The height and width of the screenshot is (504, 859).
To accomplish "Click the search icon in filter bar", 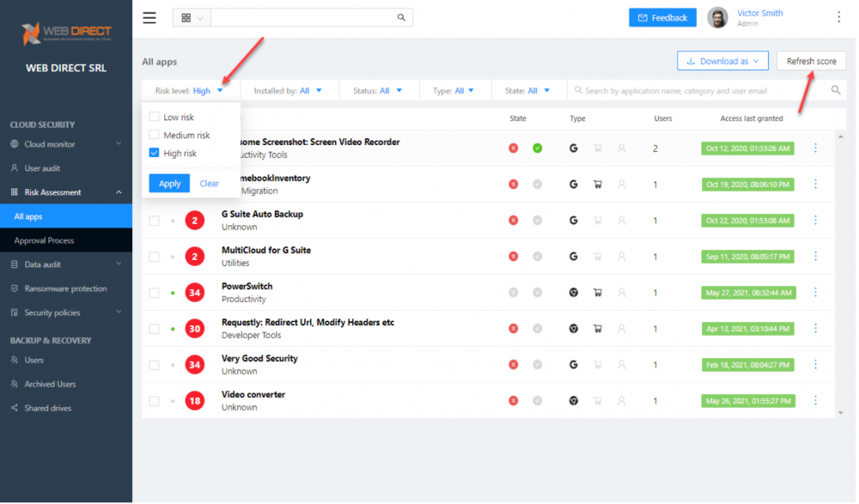I will pyautogui.click(x=838, y=90).
